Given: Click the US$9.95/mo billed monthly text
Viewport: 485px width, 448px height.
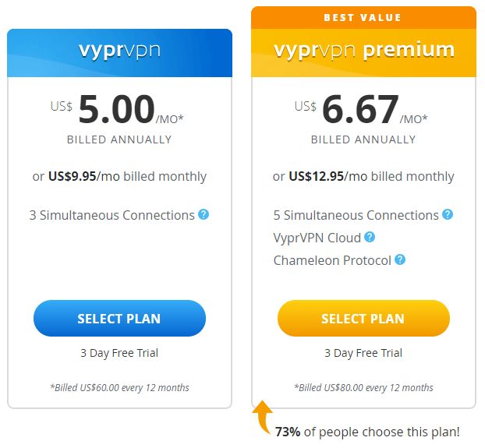Looking at the screenshot, I should tap(119, 176).
